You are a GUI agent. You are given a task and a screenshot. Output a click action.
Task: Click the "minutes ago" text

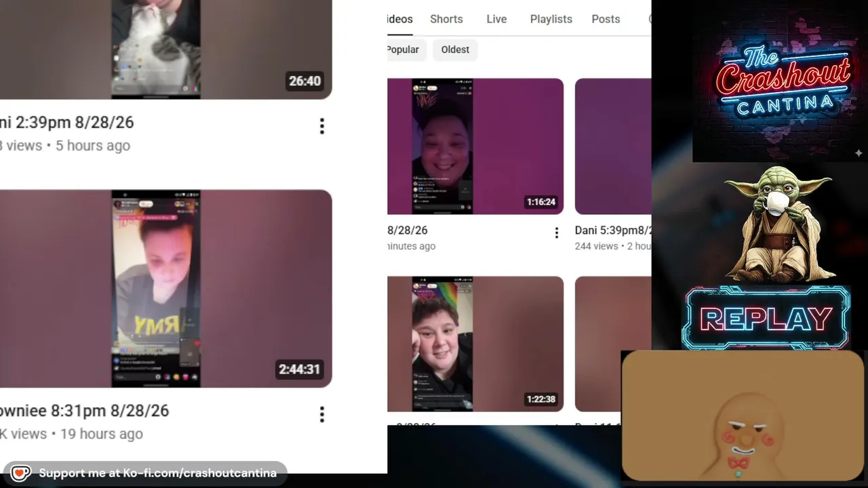pos(412,246)
